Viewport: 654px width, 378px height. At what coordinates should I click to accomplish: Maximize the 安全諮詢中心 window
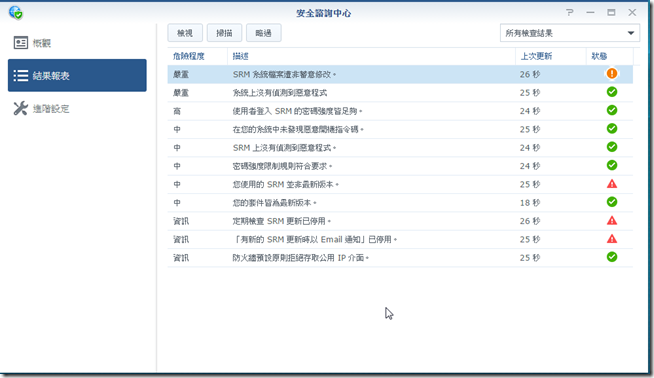(x=611, y=13)
